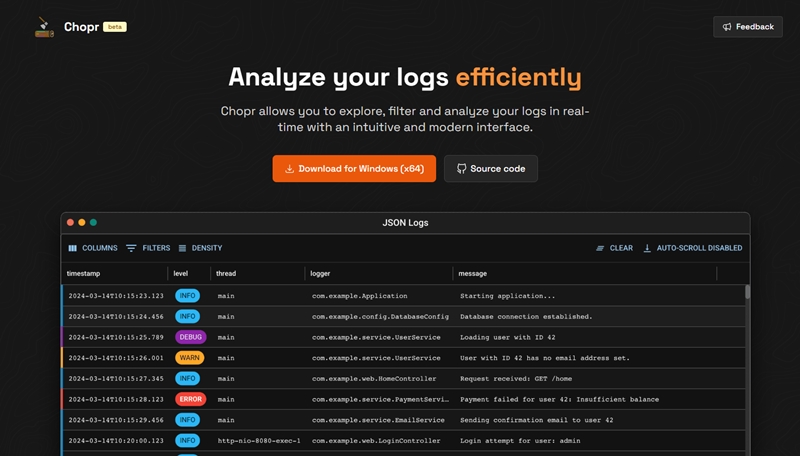The width and height of the screenshot is (800, 456).
Task: Expand the Density options menu
Action: 200,248
